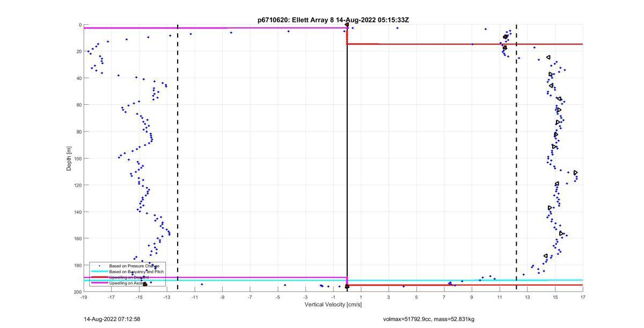Click x-axis tick label '-7'

coord(250,297)
